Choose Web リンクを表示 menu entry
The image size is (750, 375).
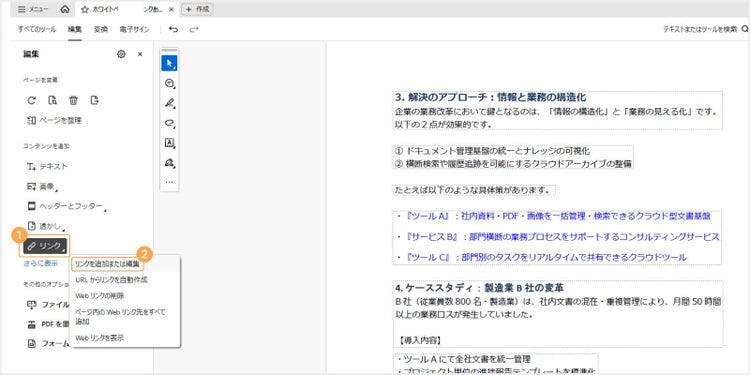click(99, 338)
